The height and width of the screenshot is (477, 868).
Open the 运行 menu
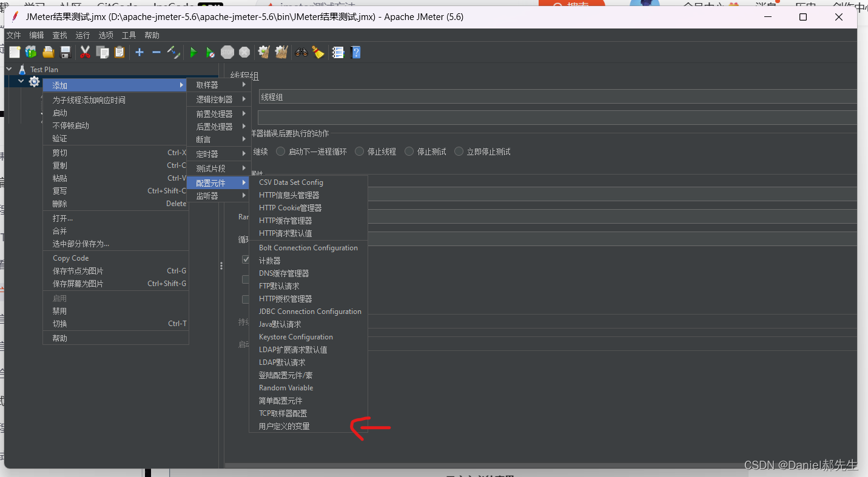[83, 35]
